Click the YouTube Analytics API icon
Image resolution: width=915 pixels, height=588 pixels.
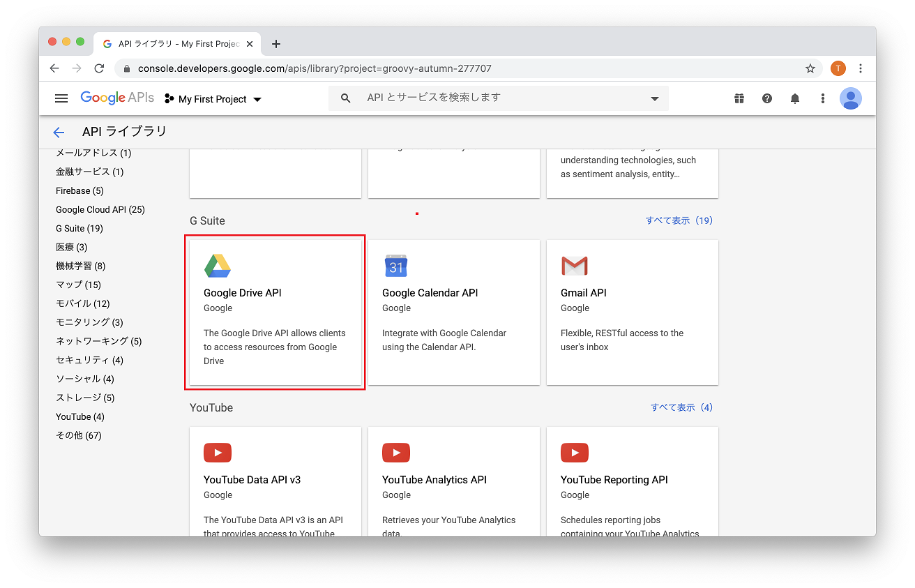pos(396,453)
